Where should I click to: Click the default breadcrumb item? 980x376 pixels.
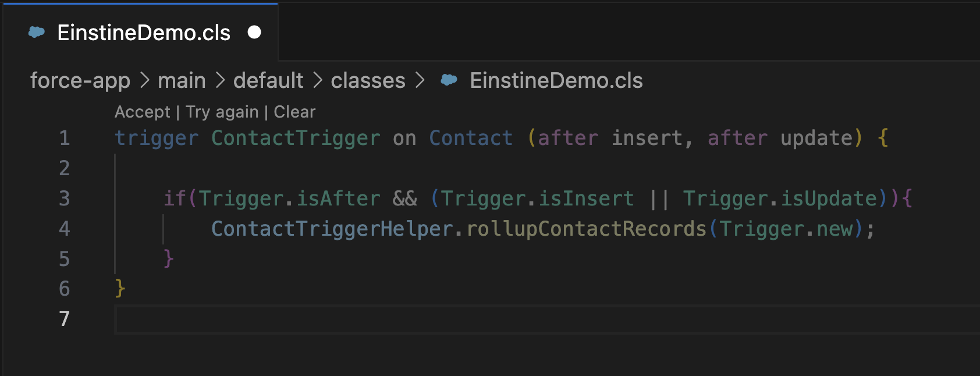click(x=268, y=81)
